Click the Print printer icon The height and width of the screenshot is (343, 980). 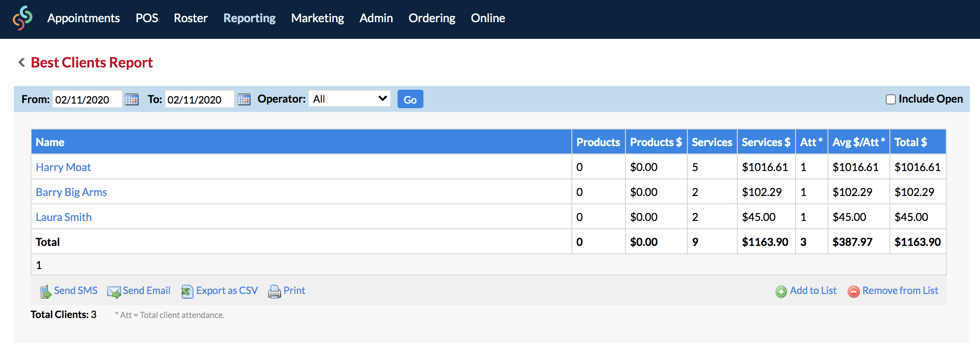275,291
